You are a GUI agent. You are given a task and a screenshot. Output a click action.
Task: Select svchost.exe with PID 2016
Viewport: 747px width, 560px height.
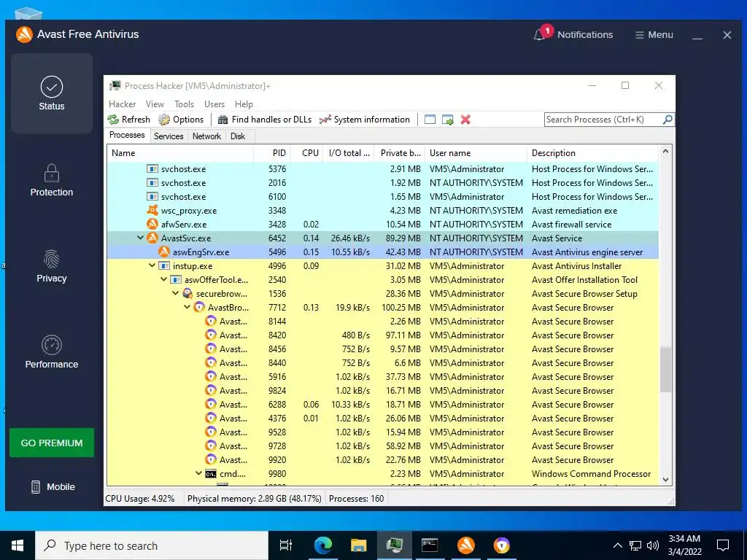pos(383,182)
